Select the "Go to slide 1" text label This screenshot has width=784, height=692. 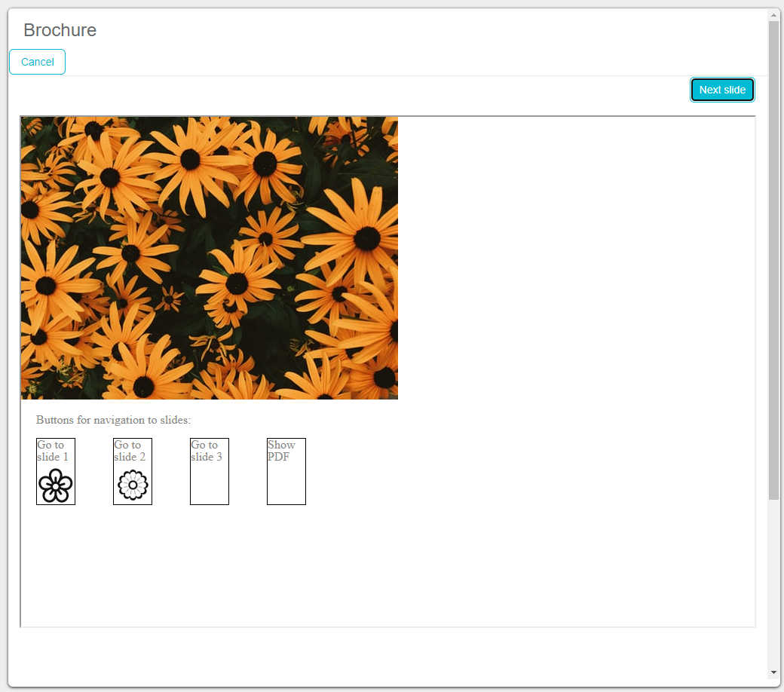pyautogui.click(x=52, y=451)
